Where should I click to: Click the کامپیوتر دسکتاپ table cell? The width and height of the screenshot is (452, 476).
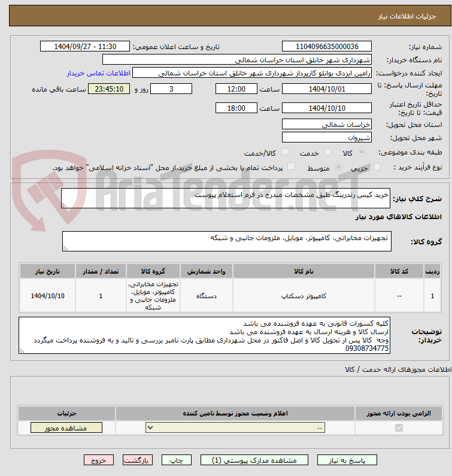point(304,296)
